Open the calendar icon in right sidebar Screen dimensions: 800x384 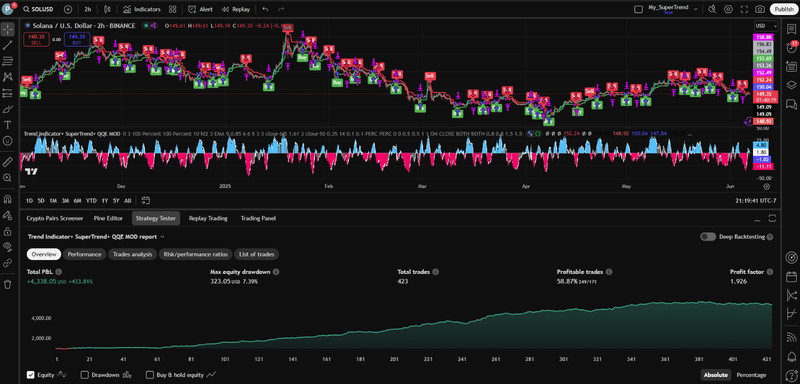click(791, 277)
